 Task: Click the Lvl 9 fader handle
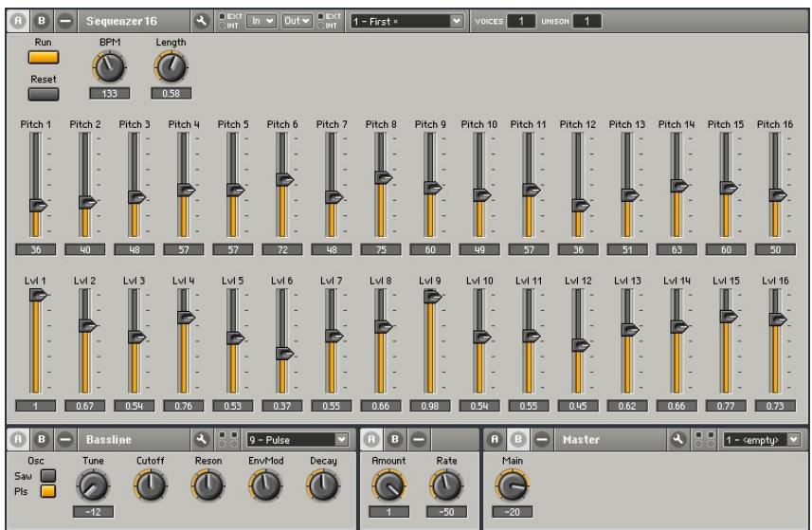[x=432, y=297]
